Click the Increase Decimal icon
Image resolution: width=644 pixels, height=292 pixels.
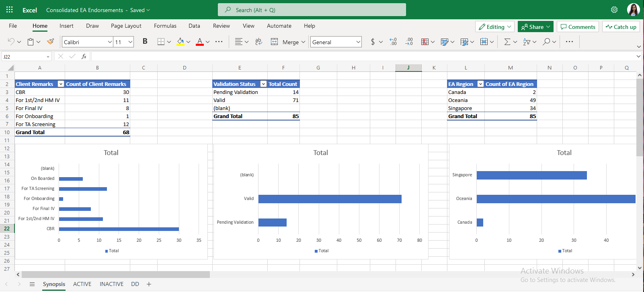(393, 42)
